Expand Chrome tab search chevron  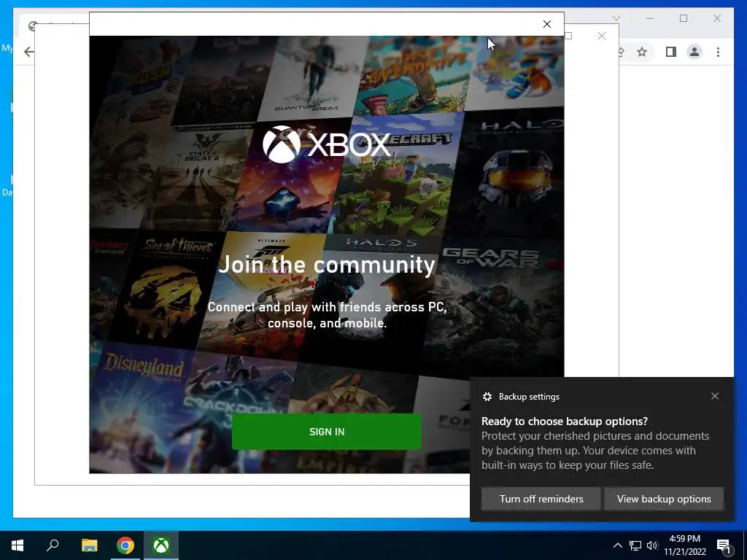[616, 18]
